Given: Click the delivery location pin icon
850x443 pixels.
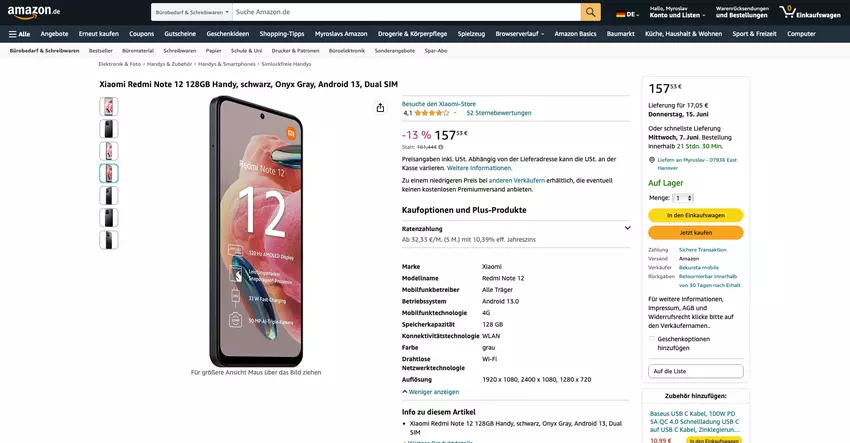Looking at the screenshot, I should point(652,159).
